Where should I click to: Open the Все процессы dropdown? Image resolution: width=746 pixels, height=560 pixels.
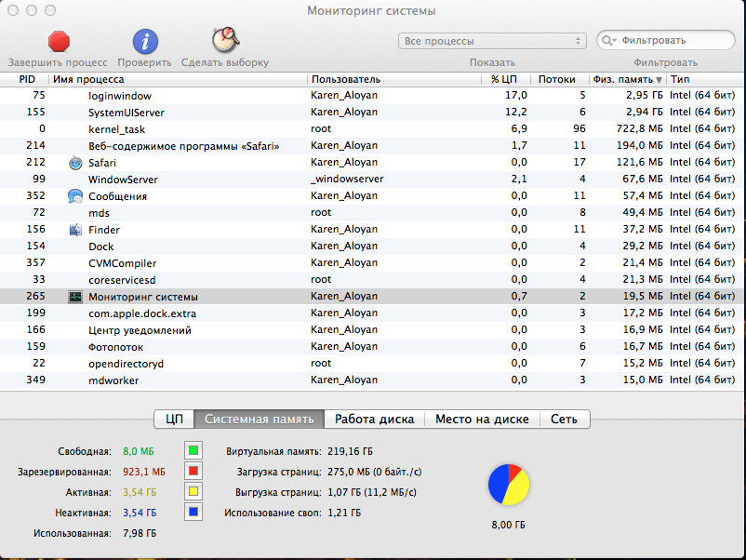tap(492, 41)
